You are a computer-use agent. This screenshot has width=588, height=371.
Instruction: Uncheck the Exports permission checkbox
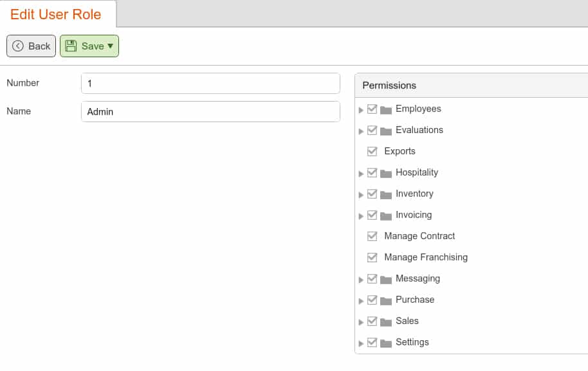point(372,151)
